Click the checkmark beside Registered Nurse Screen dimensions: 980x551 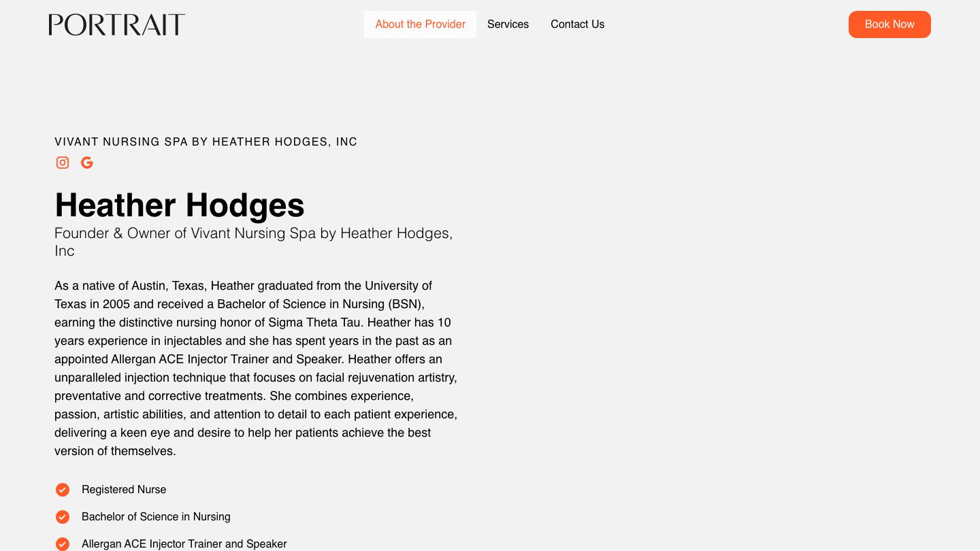(x=63, y=490)
